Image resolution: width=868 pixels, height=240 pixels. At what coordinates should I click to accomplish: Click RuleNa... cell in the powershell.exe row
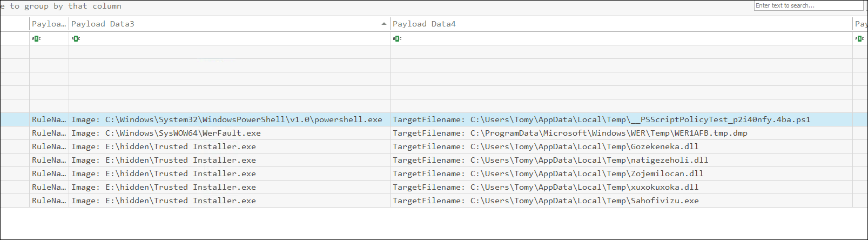[x=49, y=119]
